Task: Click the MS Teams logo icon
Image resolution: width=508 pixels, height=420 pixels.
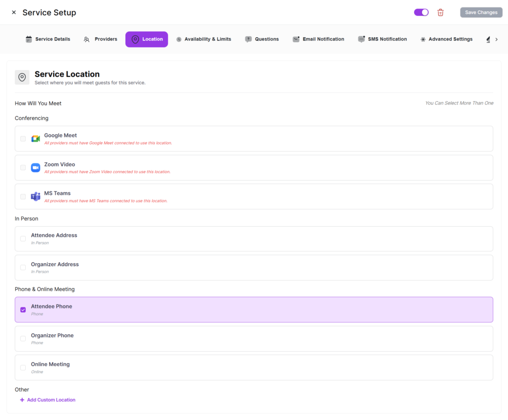Action: click(36, 196)
